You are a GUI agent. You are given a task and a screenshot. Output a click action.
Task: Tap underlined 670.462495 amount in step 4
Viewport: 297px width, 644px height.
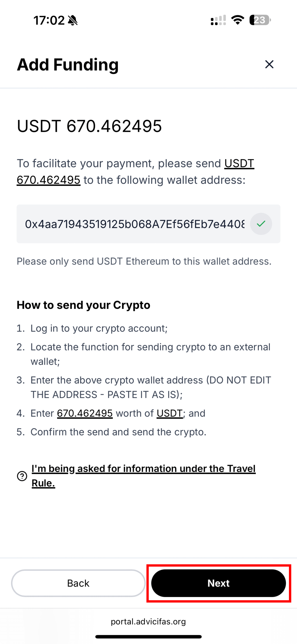point(85,413)
